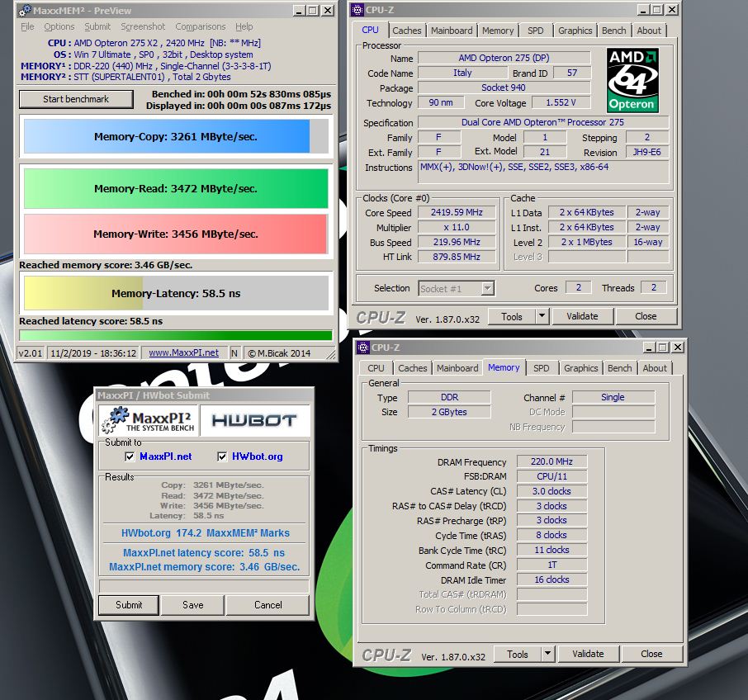Click the AMD 64 Opteron logo
Image resolution: width=748 pixels, height=700 pixels.
point(632,80)
